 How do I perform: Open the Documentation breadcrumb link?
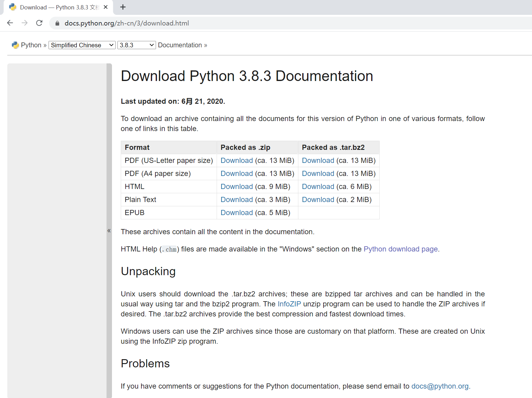[180, 45]
